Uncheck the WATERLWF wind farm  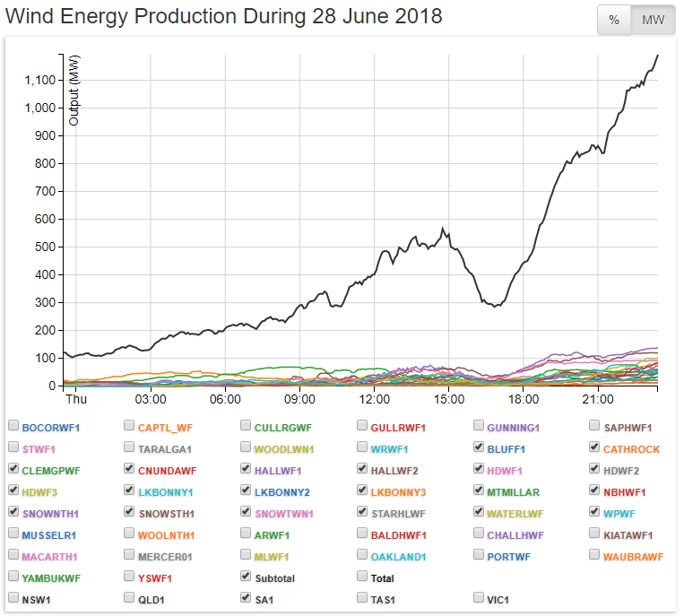point(480,512)
